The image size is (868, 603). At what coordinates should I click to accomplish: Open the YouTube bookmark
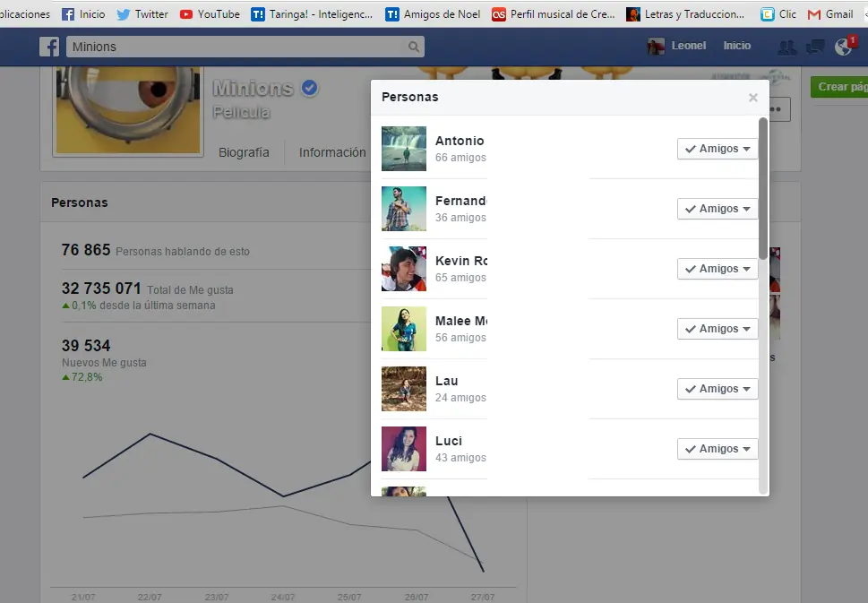click(x=210, y=14)
